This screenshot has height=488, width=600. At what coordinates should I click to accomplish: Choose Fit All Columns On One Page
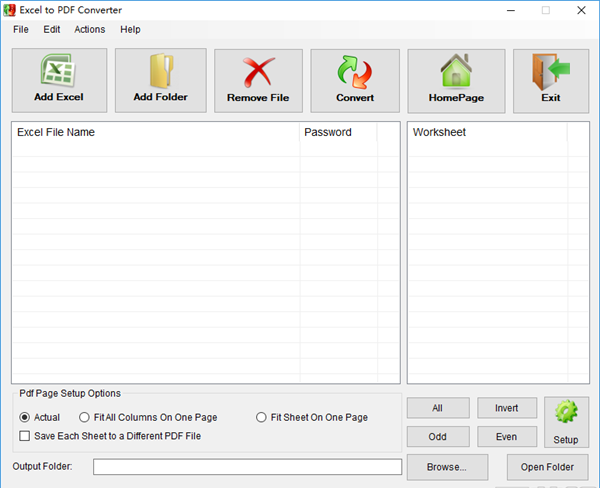point(85,417)
